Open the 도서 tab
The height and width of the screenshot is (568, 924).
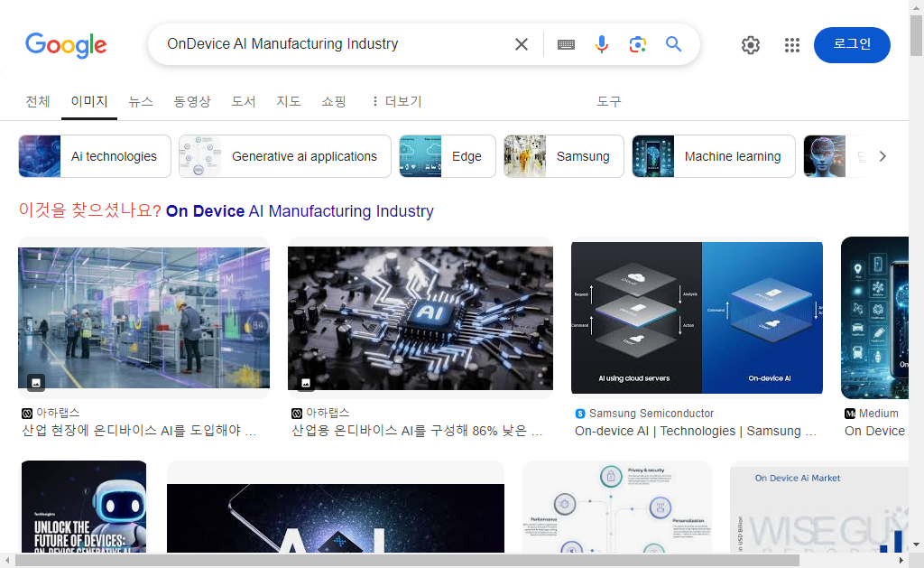244,101
